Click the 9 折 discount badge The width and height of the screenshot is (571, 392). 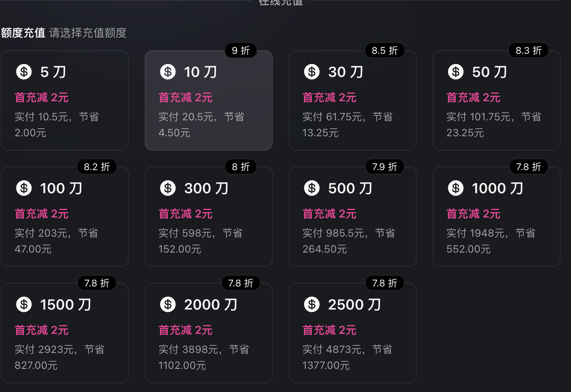(x=240, y=51)
